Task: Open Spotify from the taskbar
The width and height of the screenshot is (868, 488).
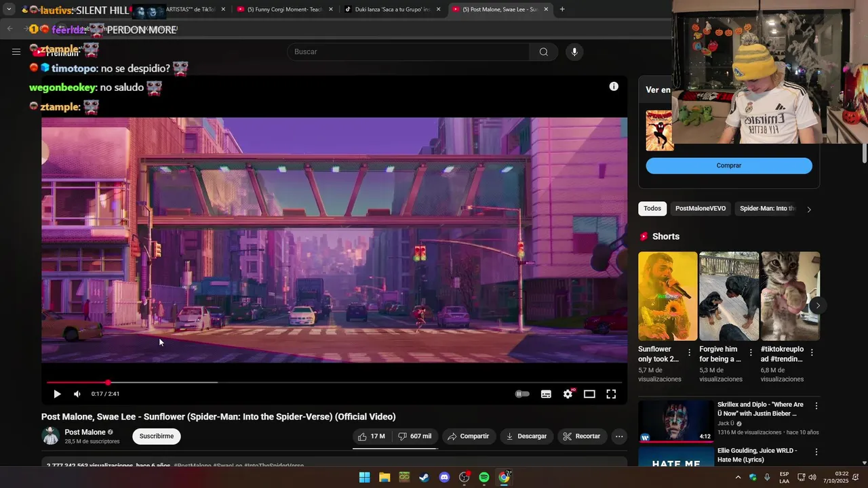Action: tap(484, 477)
